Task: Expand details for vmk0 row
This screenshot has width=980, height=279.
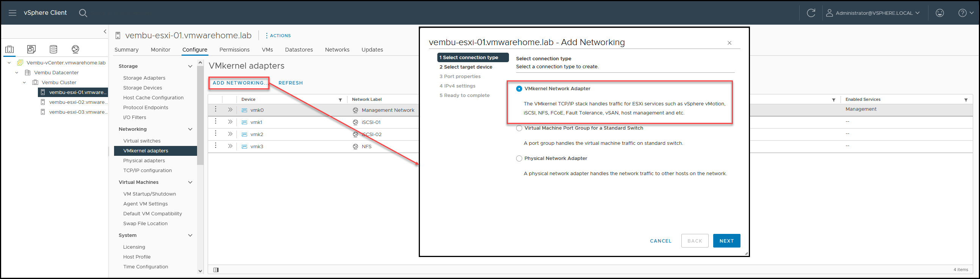Action: pyautogui.click(x=230, y=110)
